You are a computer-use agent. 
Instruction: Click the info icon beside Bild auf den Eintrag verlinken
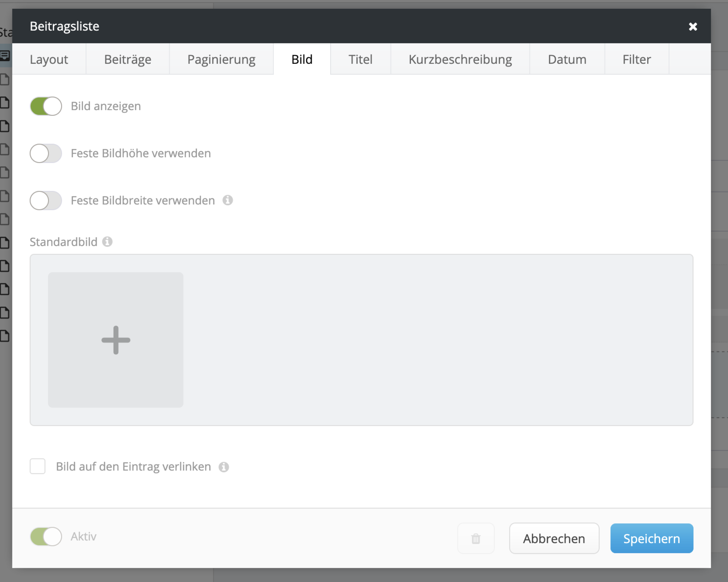pyautogui.click(x=224, y=467)
